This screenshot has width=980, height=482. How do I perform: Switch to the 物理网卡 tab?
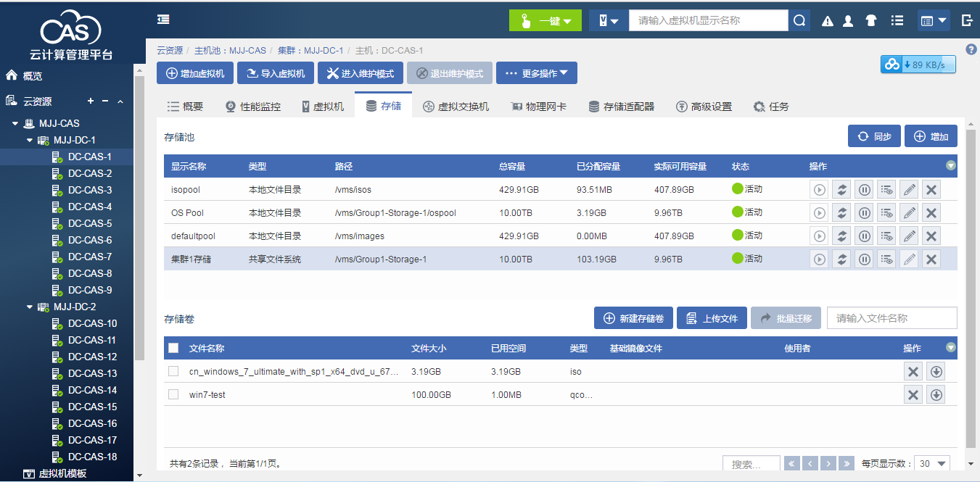click(x=539, y=107)
